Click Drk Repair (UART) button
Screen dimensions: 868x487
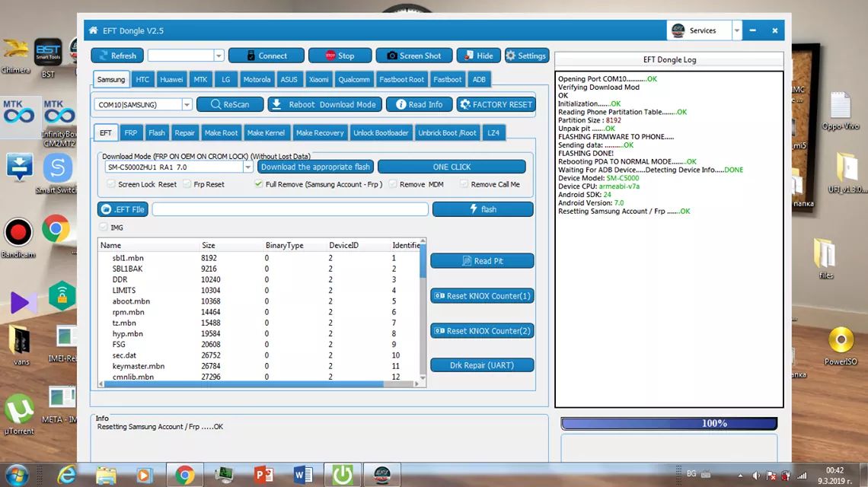(482, 365)
